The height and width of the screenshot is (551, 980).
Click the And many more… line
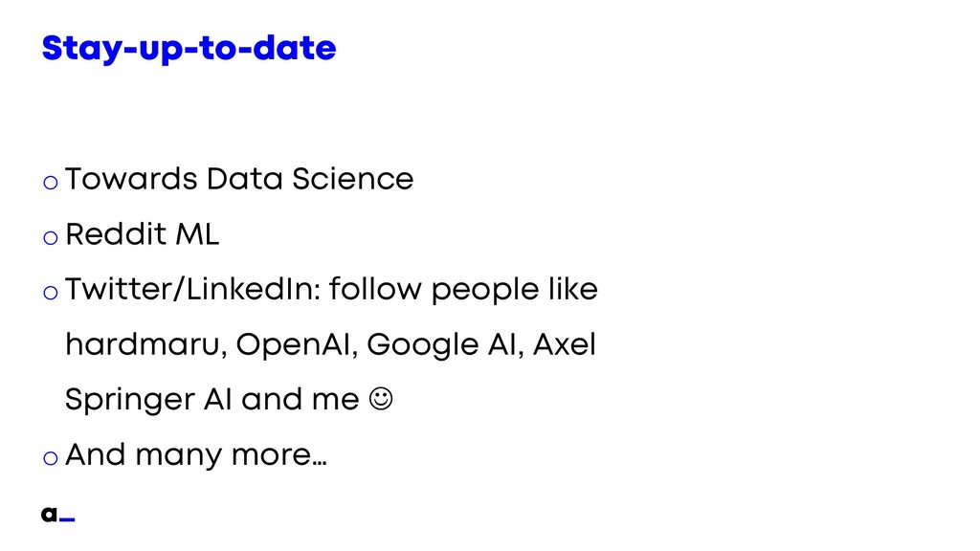point(196,454)
